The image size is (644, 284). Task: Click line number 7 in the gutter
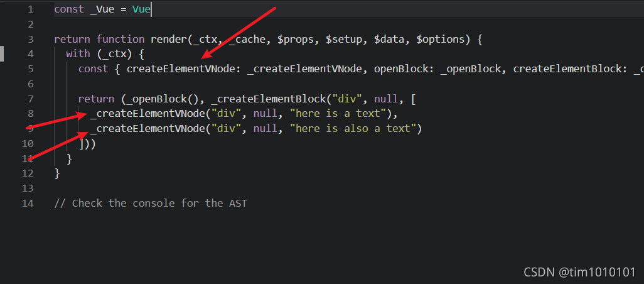[x=30, y=99]
